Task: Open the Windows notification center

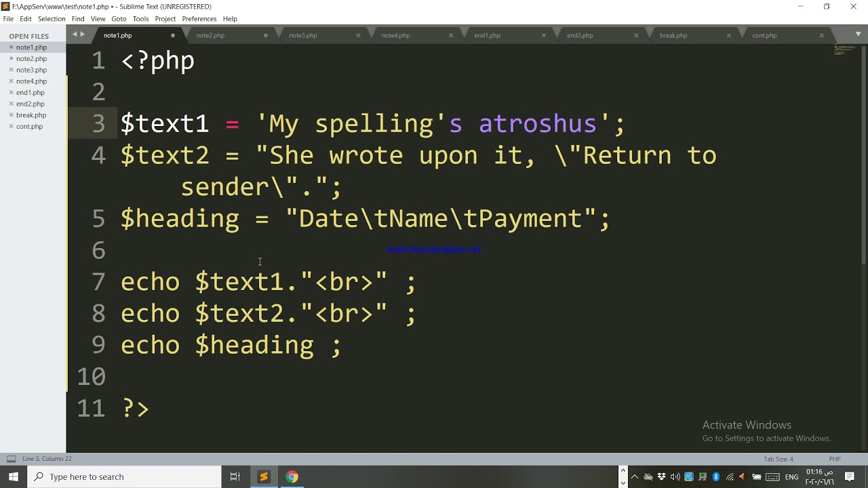Action: 850,476
